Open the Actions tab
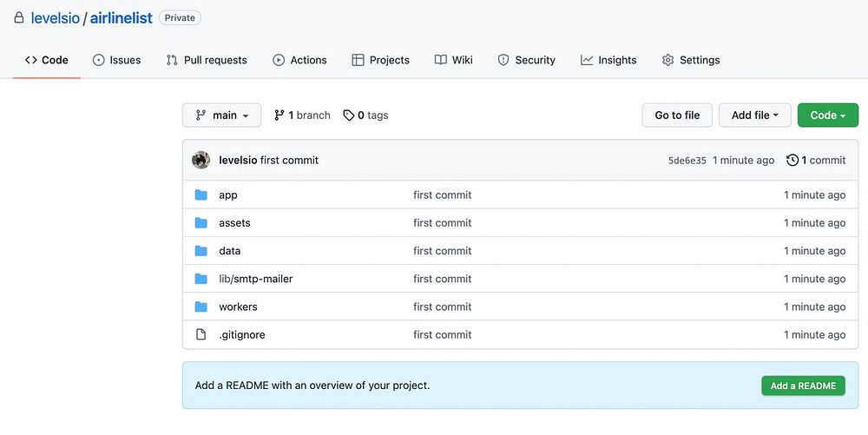The width and height of the screenshot is (868, 435). [299, 60]
